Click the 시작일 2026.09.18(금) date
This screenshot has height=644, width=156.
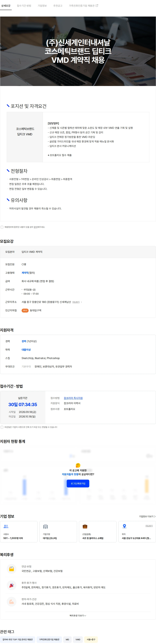(x=28, y=412)
